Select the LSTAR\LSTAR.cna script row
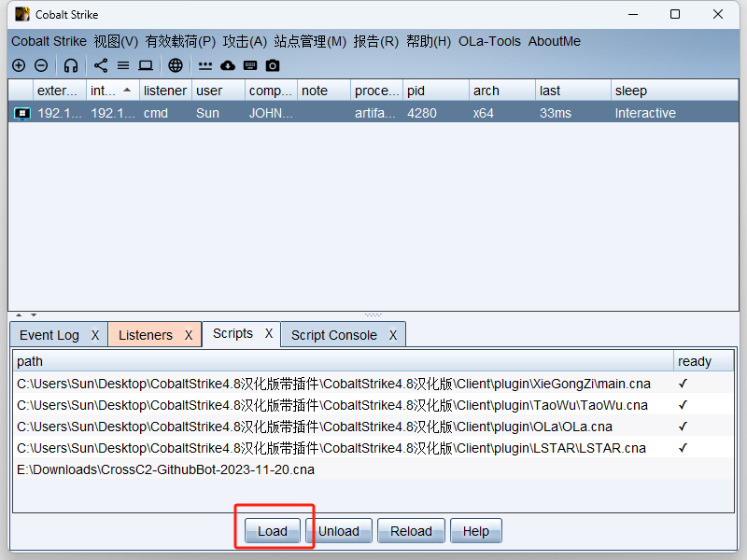Image resolution: width=747 pixels, height=560 pixels. tap(373, 448)
